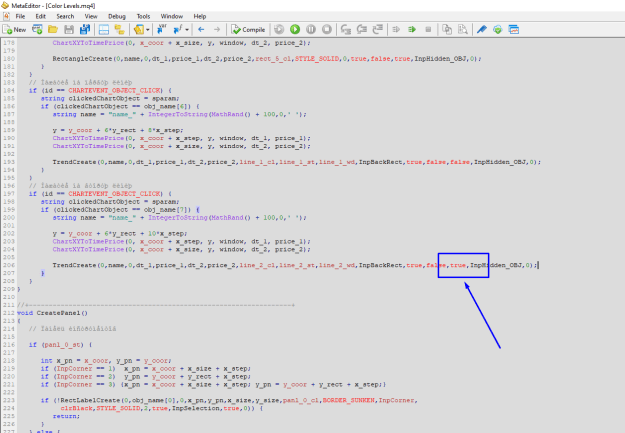This screenshot has height=433, width=625.
Task: Open the trading terminal chart window icon
Action: tap(513, 30)
